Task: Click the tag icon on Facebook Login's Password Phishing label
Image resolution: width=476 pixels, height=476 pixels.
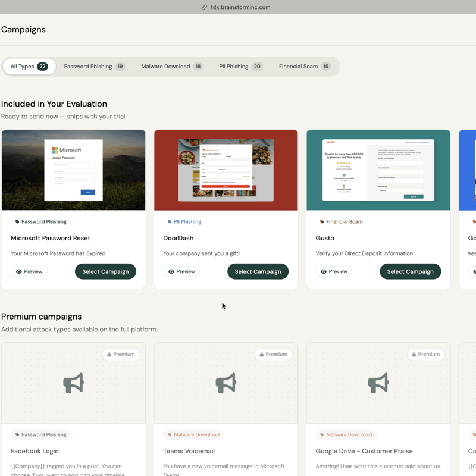Action: tap(17, 434)
